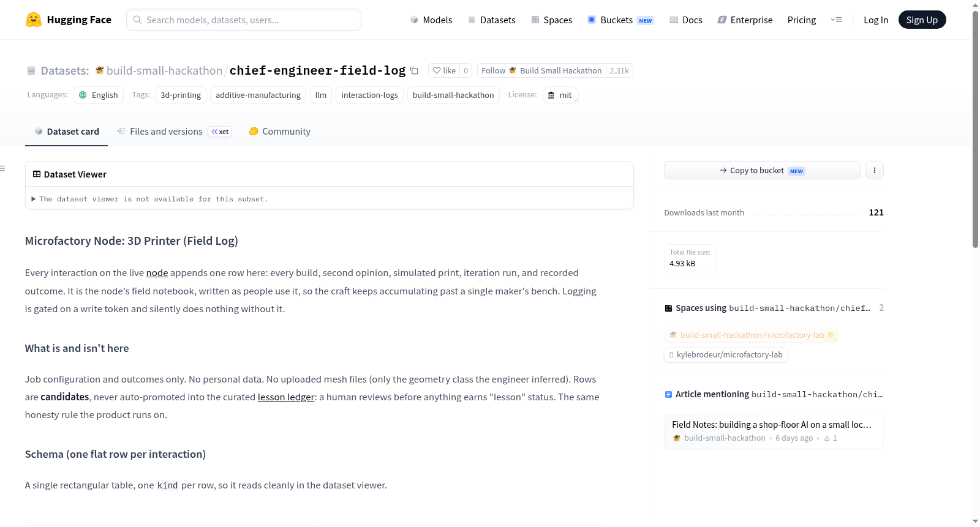
Task: Click the Hugging Face logo icon
Action: pyautogui.click(x=33, y=20)
